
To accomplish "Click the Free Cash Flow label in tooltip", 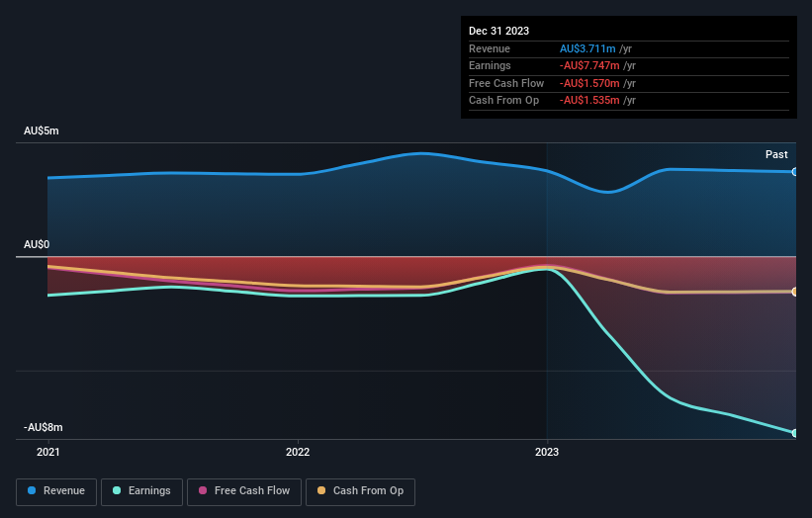I will click(506, 83).
